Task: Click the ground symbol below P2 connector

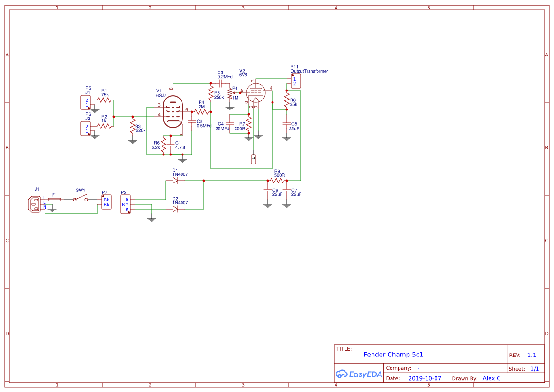Action: tap(152, 219)
